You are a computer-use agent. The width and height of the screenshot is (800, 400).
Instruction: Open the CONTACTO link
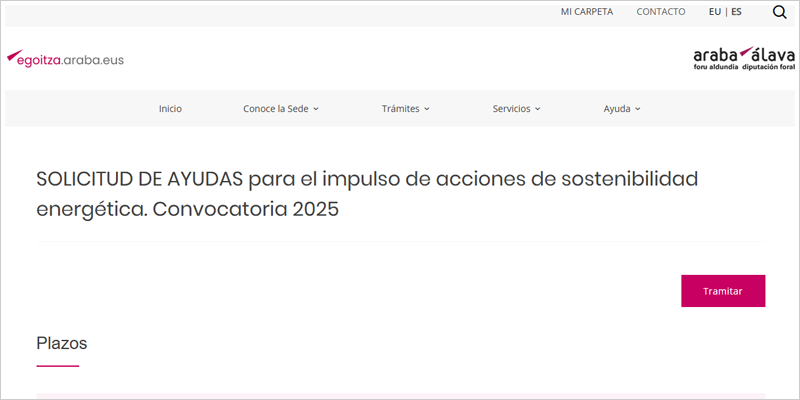click(661, 12)
